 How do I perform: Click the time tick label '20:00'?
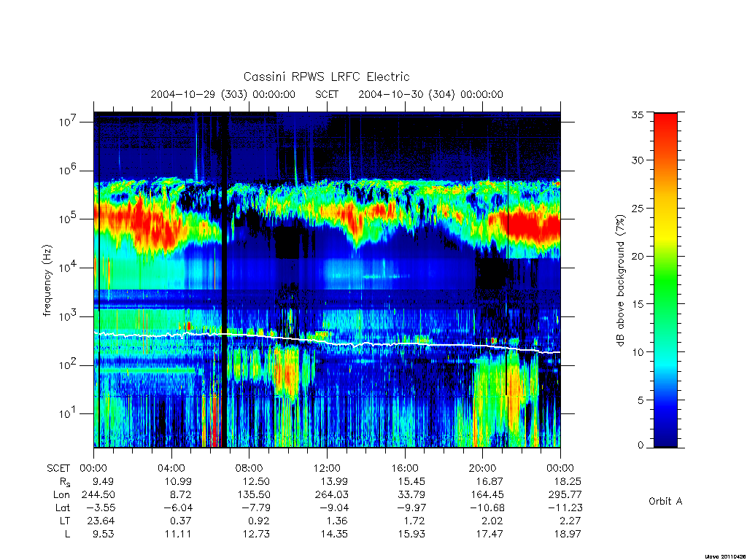coord(482,468)
